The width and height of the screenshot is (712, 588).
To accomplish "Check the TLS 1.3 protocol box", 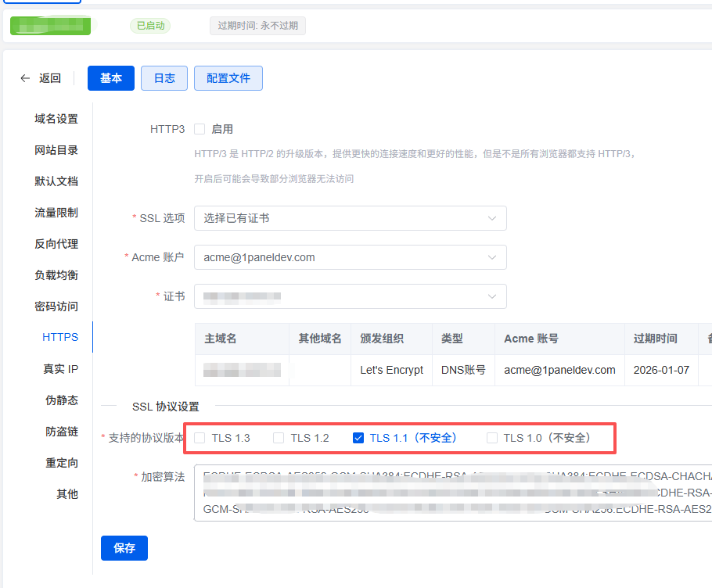I will [x=200, y=438].
